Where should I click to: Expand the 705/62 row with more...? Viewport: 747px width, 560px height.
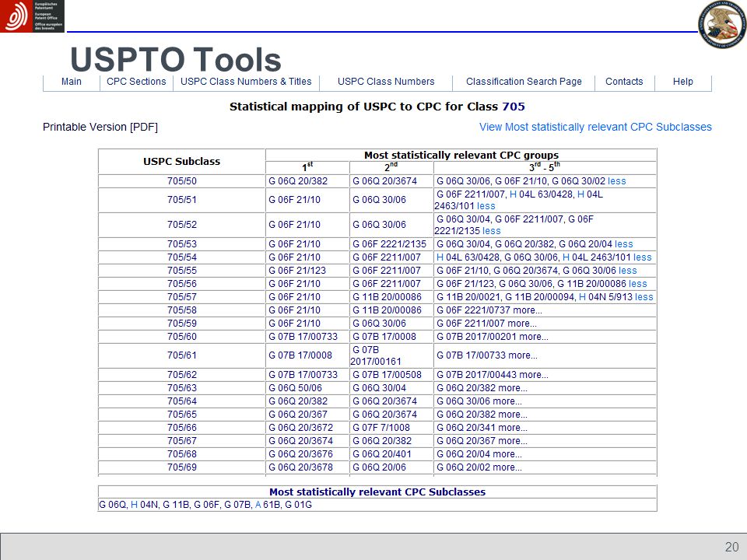[x=534, y=375]
